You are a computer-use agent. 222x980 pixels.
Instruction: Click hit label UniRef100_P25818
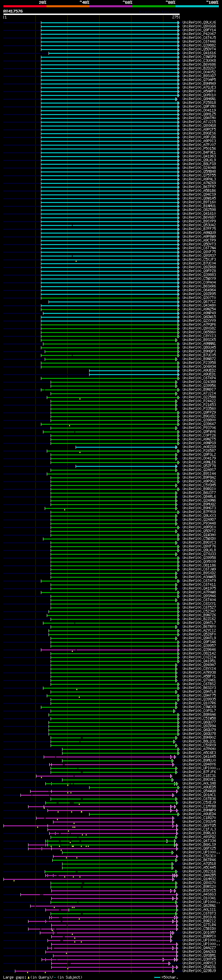[x=199, y=103]
